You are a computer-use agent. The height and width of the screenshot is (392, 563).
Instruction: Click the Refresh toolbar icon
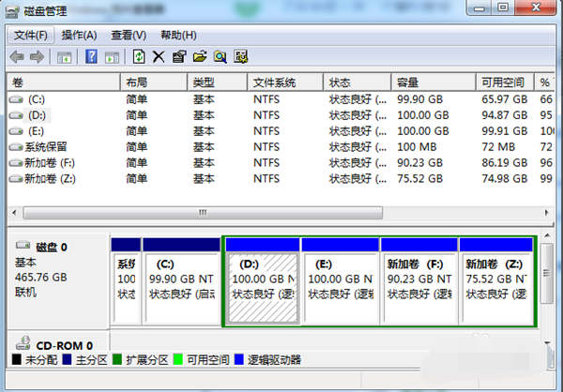pyautogui.click(x=140, y=57)
